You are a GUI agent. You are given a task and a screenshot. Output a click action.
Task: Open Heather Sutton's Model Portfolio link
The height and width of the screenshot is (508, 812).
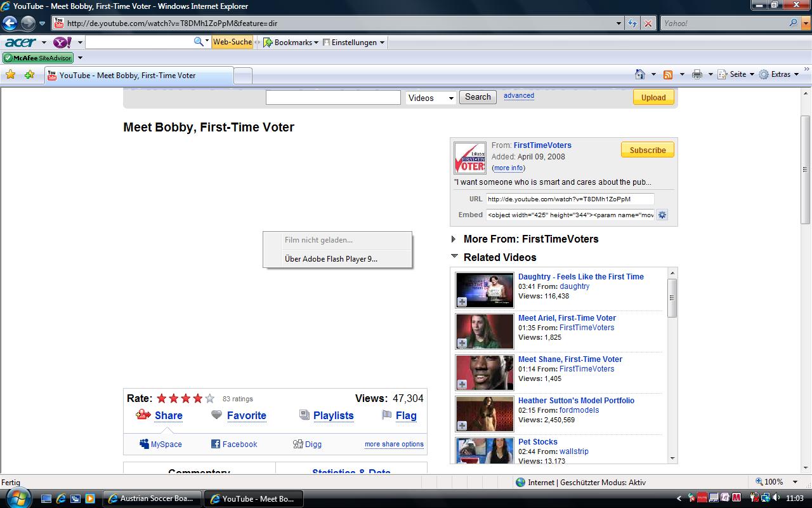(x=576, y=401)
